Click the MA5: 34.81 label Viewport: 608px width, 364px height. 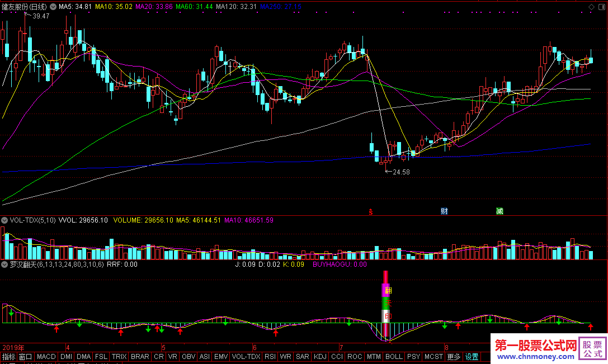(75, 7)
